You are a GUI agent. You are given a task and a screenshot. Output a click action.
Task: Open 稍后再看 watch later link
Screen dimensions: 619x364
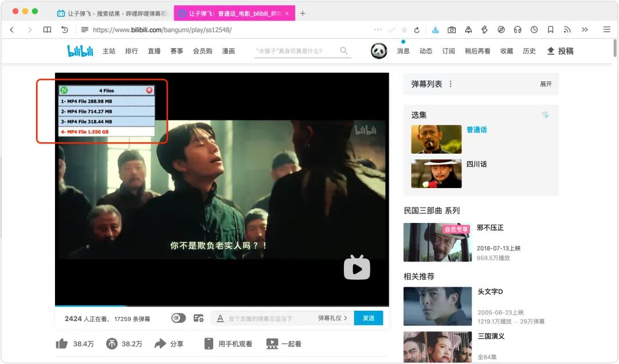477,51
